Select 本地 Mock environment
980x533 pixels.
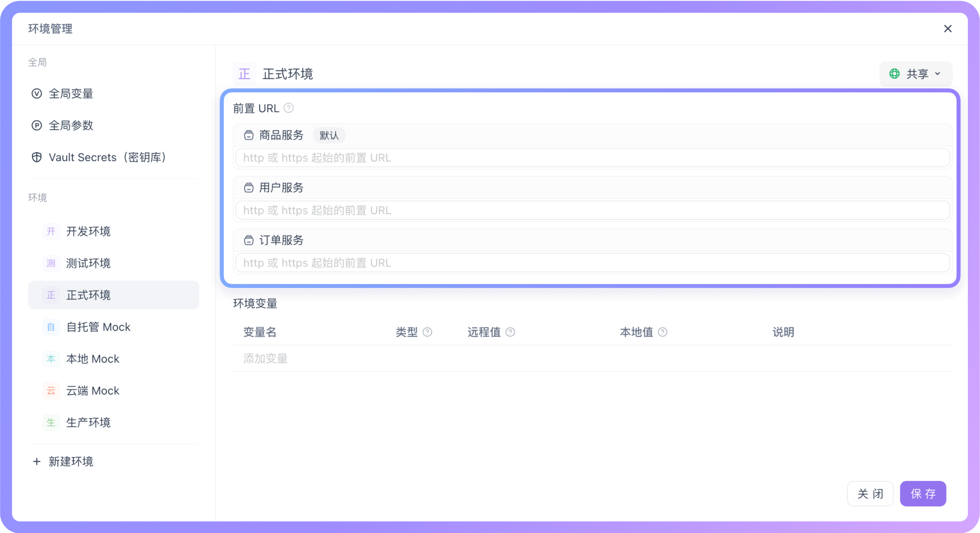114,359
